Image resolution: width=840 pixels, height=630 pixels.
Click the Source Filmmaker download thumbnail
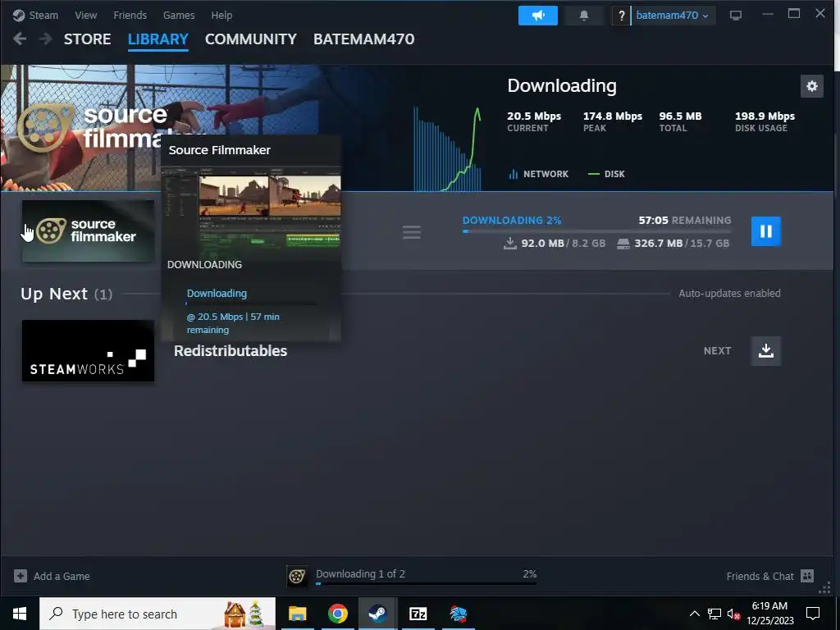click(88, 231)
